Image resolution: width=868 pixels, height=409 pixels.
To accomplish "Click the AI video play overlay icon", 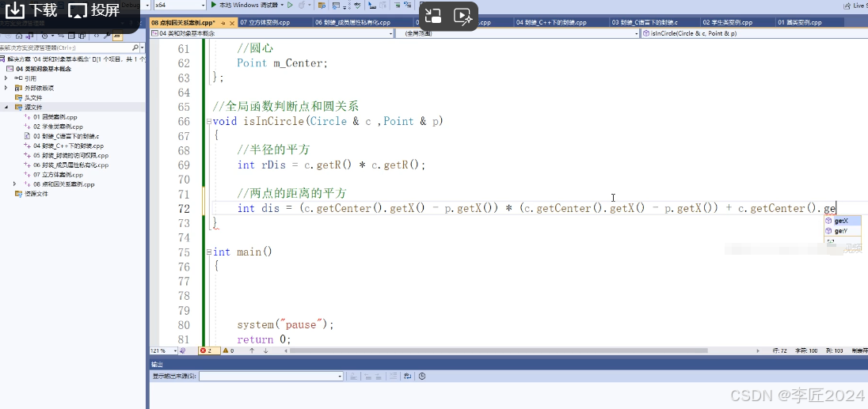I will pos(463,16).
